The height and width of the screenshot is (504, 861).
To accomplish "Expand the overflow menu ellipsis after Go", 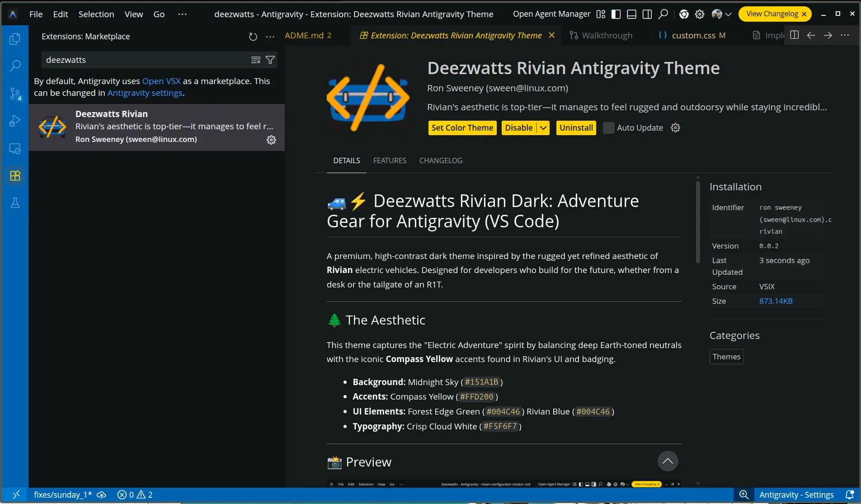I will coord(182,14).
